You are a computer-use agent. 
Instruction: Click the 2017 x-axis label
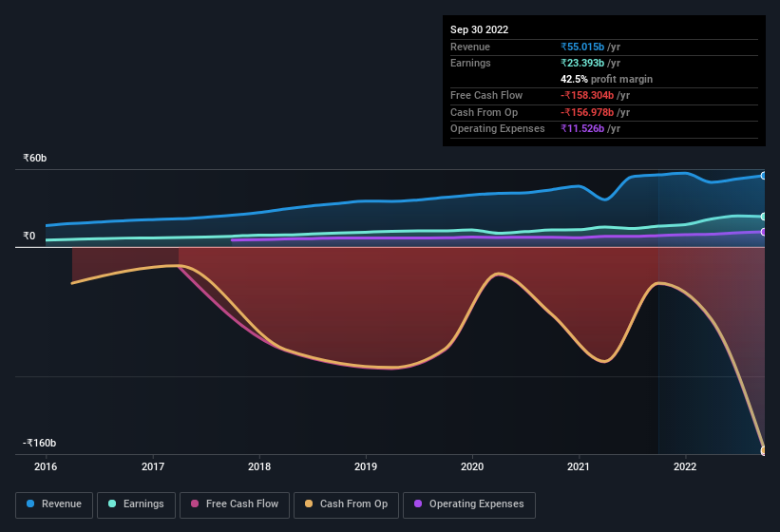click(x=153, y=466)
